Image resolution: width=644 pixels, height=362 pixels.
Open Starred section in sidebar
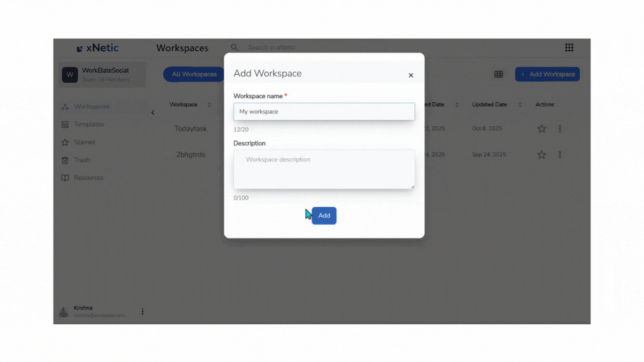[x=84, y=142]
